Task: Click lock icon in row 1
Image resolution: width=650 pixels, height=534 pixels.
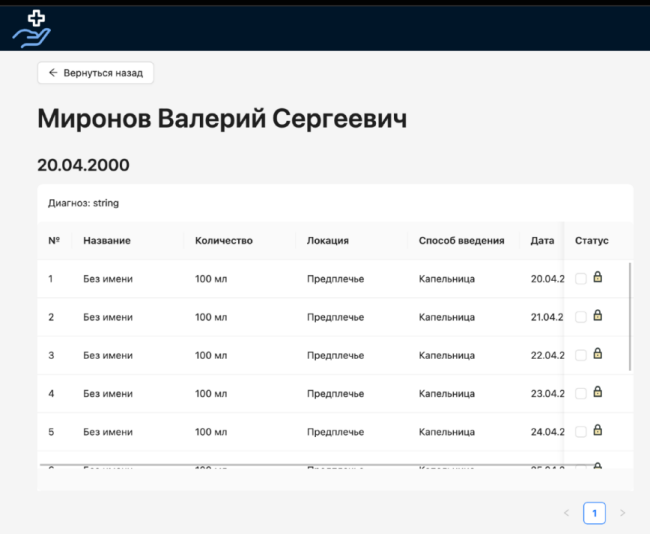Action: 597,277
